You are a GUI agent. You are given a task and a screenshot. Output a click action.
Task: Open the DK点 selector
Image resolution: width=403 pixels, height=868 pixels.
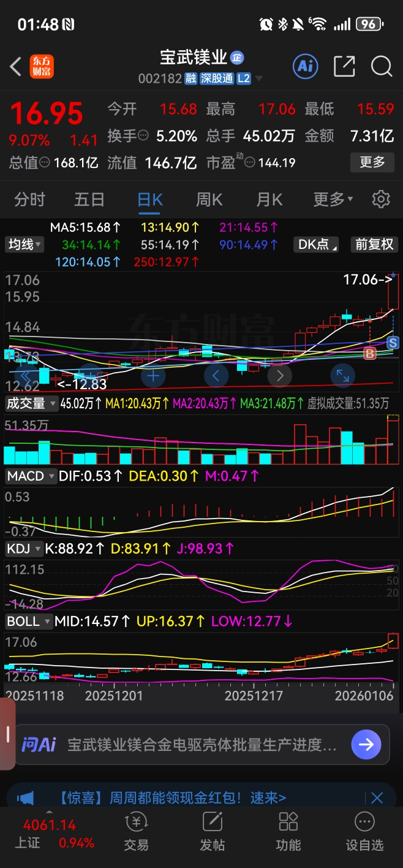[317, 245]
